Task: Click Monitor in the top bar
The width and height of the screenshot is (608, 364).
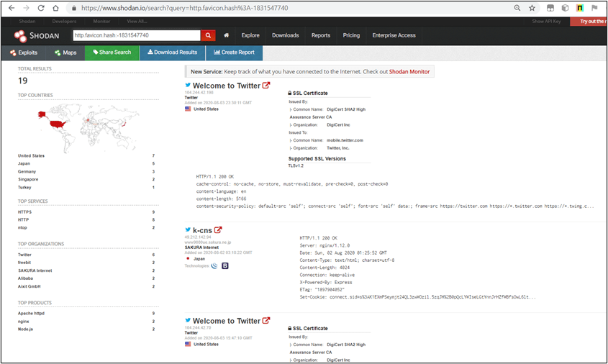Action: (101, 22)
